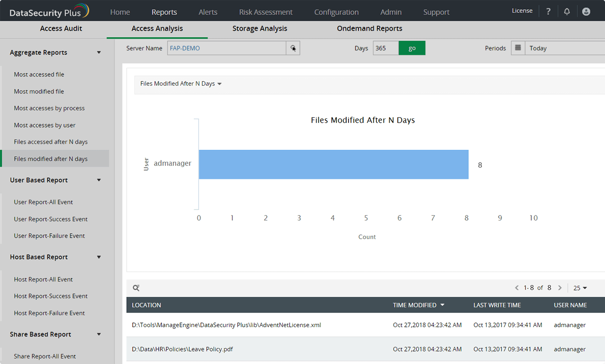Open the notifications bell icon
The height and width of the screenshot is (364, 605).
point(567,11)
